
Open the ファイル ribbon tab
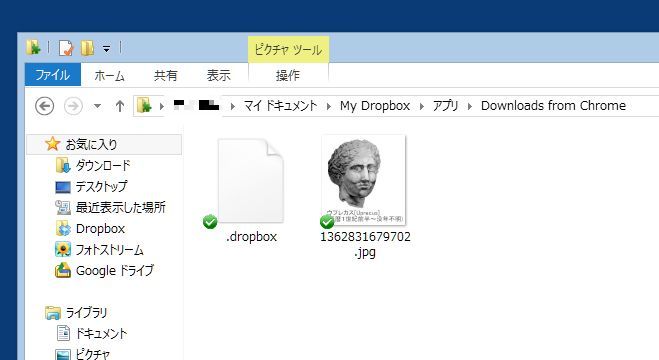53,75
